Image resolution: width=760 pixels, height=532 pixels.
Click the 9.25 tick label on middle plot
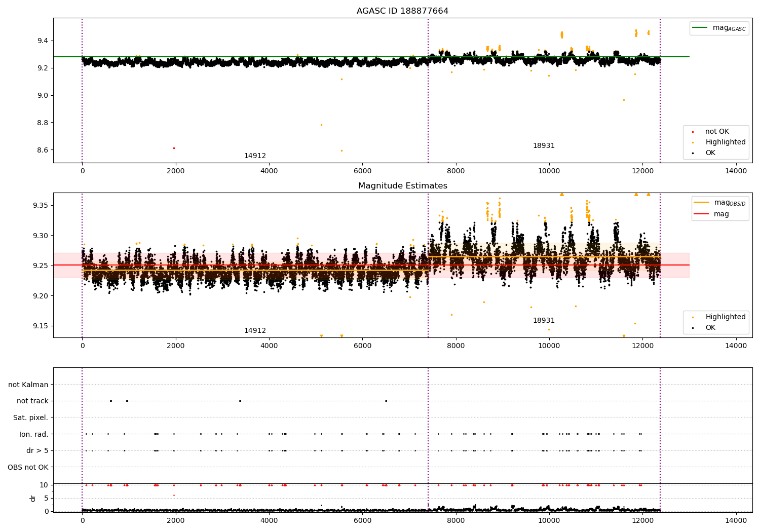[x=41, y=265]
